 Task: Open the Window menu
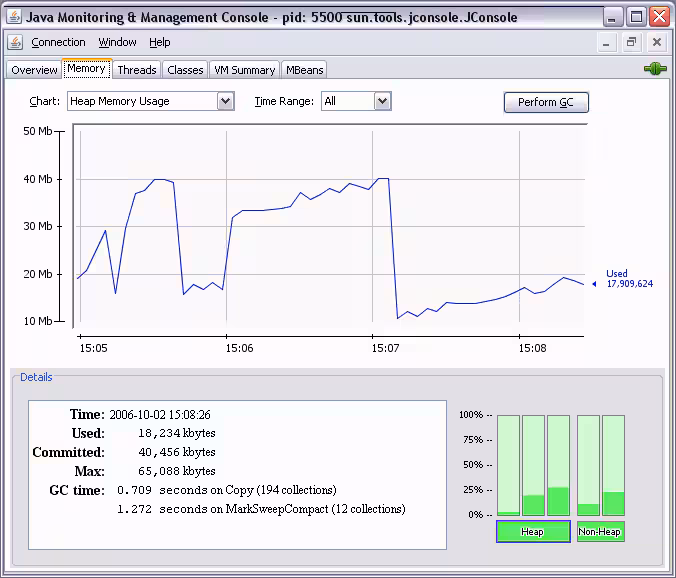[117, 42]
